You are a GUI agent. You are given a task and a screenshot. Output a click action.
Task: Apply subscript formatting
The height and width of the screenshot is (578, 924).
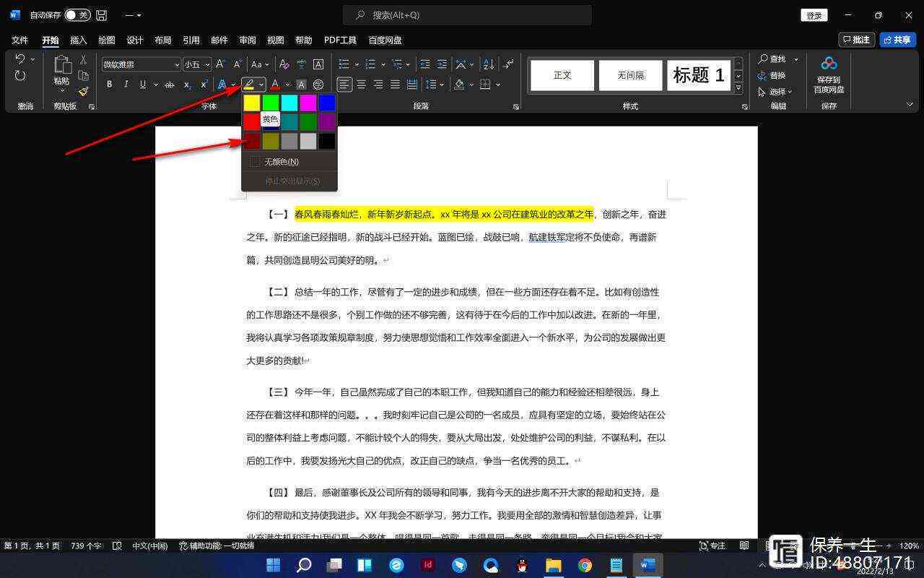[x=187, y=85]
